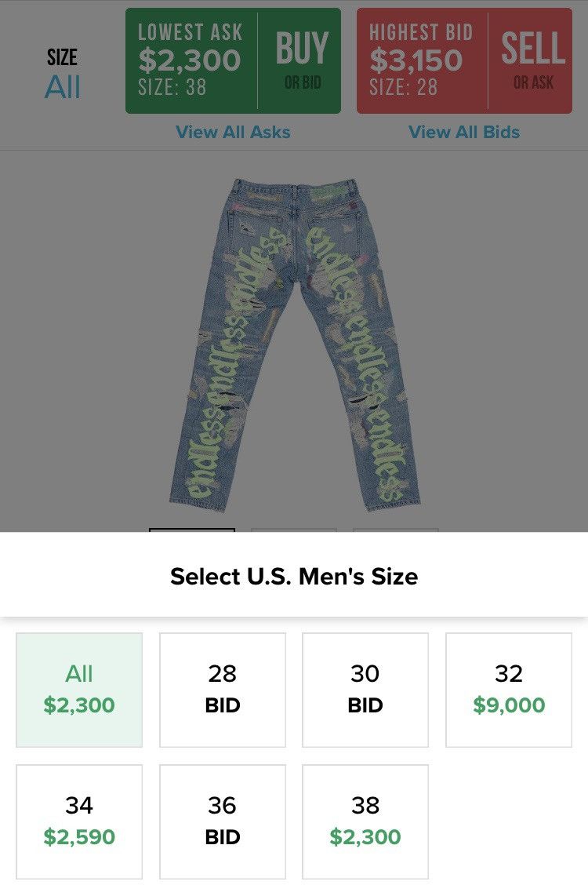Open the View All Bids link
The height and width of the screenshot is (896, 588).
coord(464,132)
